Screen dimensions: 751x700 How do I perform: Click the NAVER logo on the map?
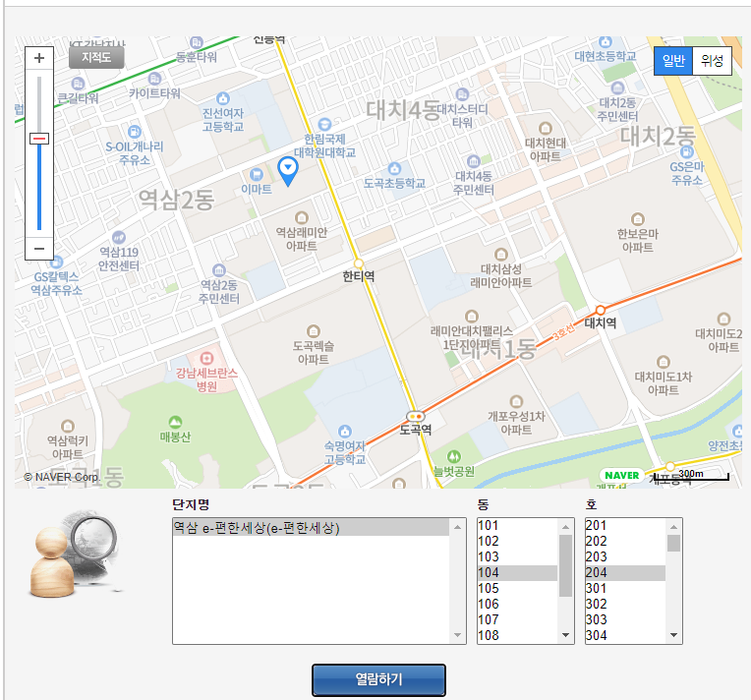(621, 475)
